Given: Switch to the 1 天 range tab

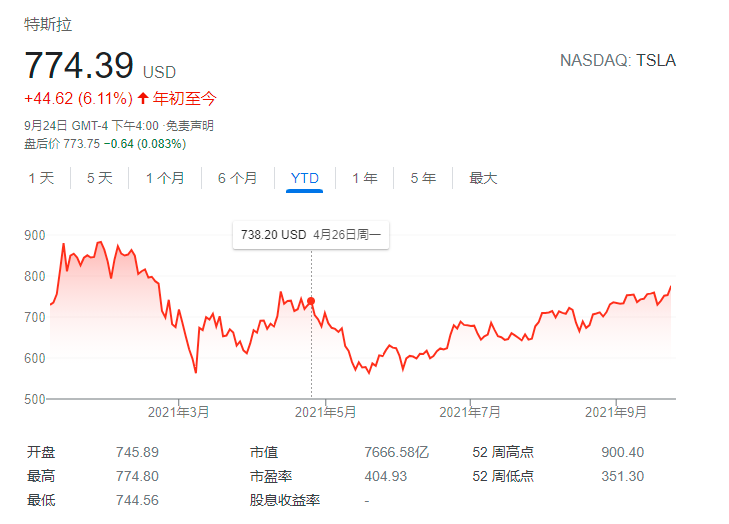Looking at the screenshot, I should 41,178.
